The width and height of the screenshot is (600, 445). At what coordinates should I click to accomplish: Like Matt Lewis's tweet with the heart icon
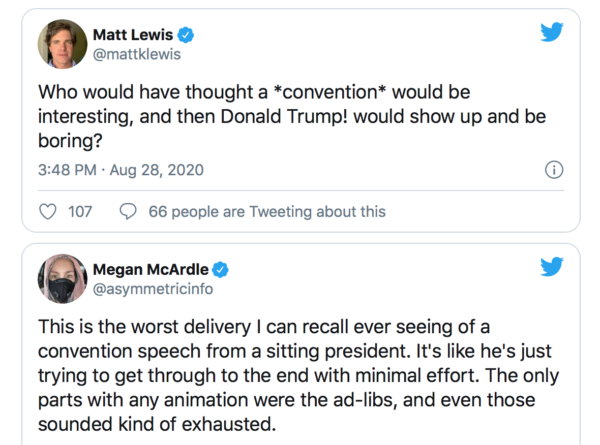47,211
